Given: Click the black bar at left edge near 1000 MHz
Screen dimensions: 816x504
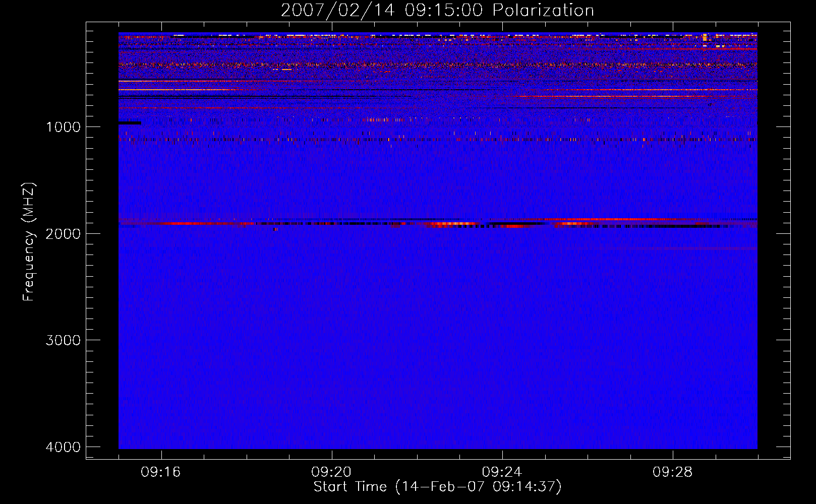Looking at the screenshot, I should (130, 123).
